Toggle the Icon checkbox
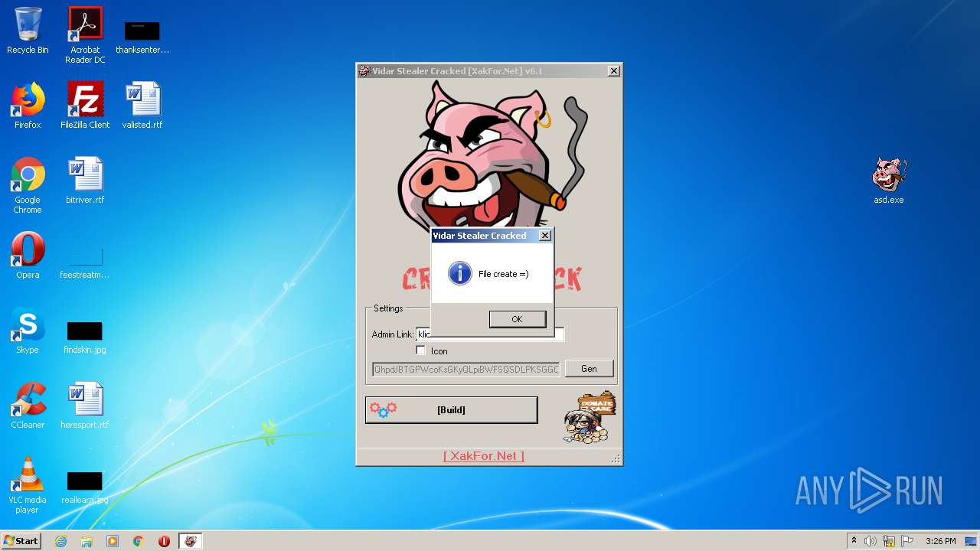The height and width of the screenshot is (551, 980). [420, 350]
